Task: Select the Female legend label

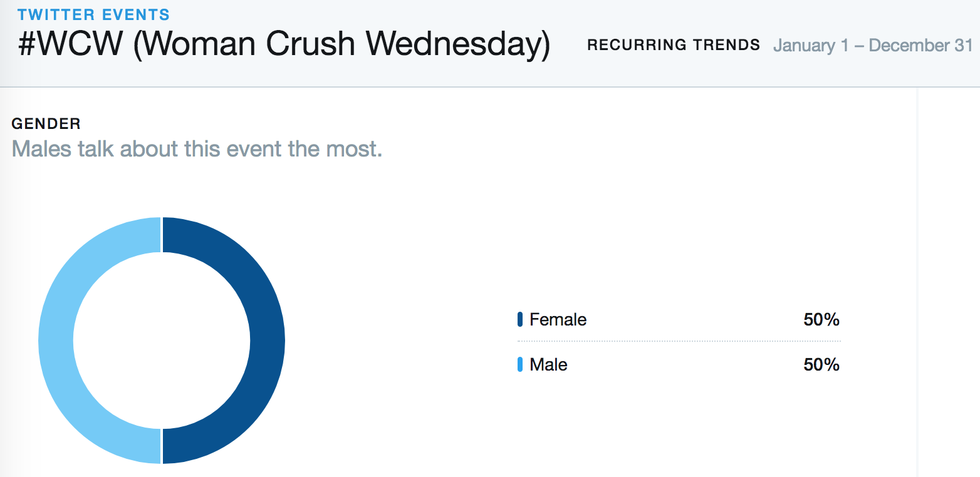Action: click(x=558, y=320)
